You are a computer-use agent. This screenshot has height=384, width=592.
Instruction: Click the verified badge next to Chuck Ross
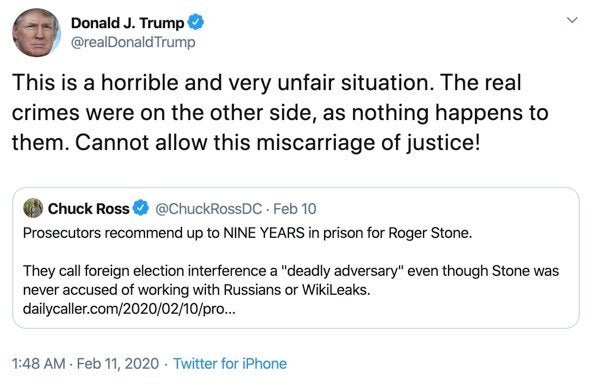click(x=141, y=208)
